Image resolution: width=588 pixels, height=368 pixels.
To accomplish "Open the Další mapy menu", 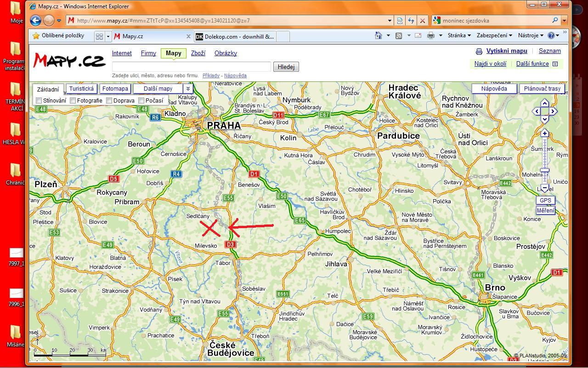I will click(158, 88).
